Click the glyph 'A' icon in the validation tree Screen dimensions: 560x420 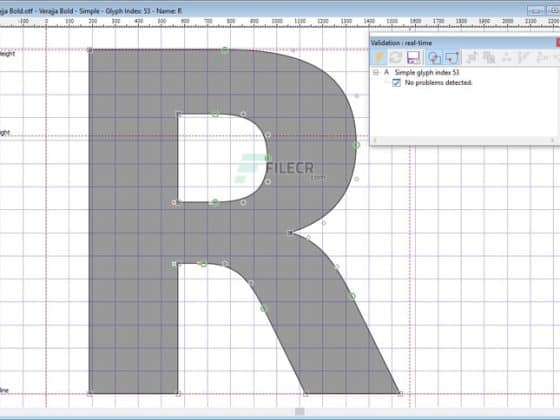[386, 72]
